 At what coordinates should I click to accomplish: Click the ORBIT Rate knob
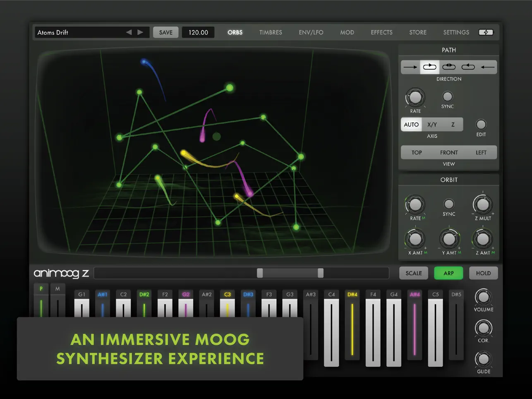pyautogui.click(x=415, y=204)
